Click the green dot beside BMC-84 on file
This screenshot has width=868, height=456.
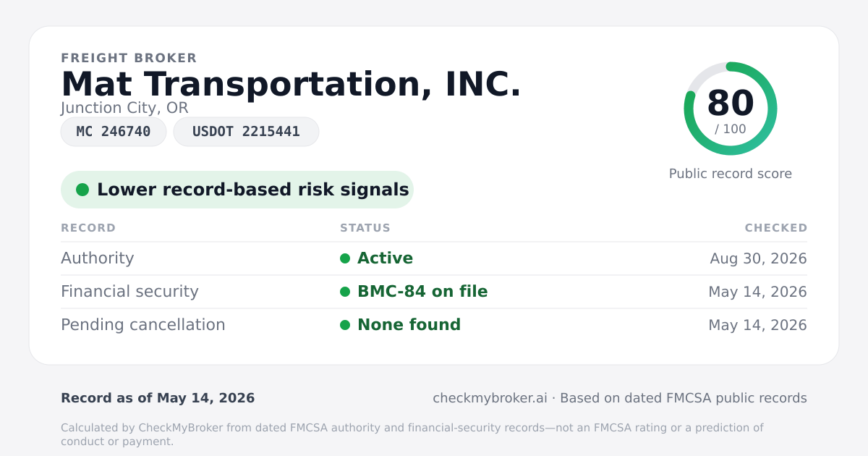[x=345, y=292]
